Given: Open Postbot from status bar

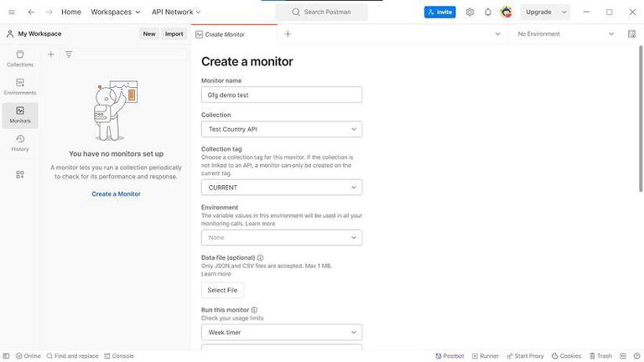Looking at the screenshot, I should click(x=449, y=356).
